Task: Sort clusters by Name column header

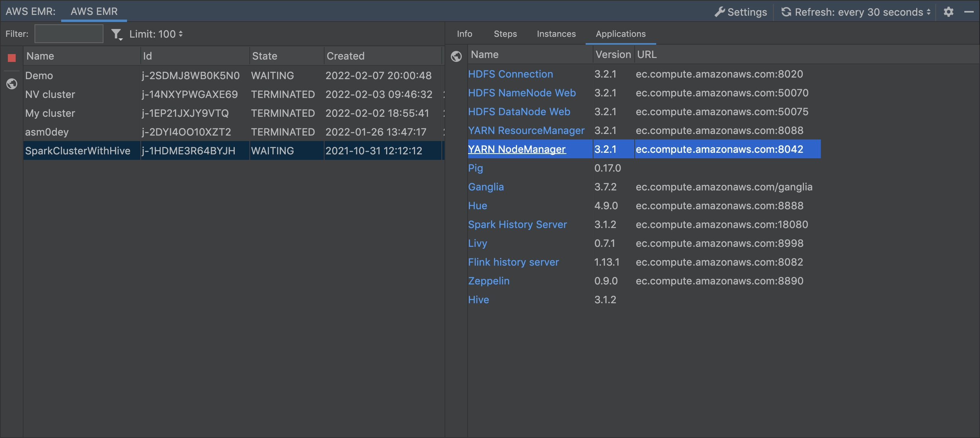Action: click(x=82, y=56)
